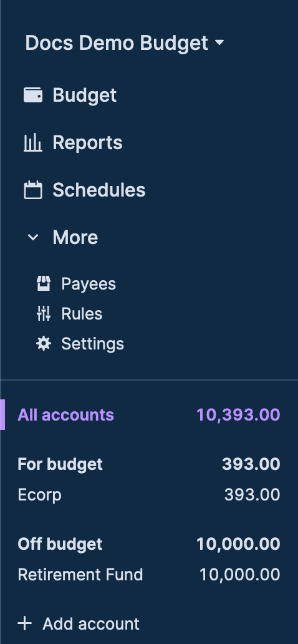Click the Add account button
298x644 pixels.
(79, 624)
